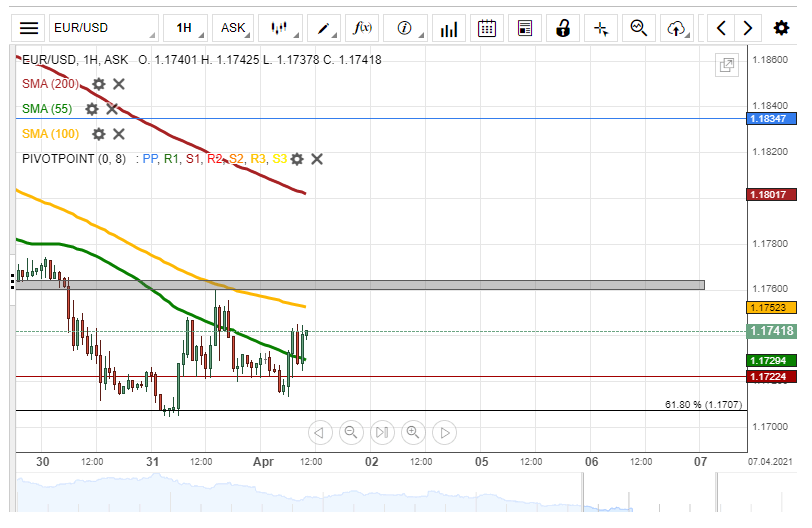Toggle the chart lock padlock icon
The image size is (812, 528).
563,28
